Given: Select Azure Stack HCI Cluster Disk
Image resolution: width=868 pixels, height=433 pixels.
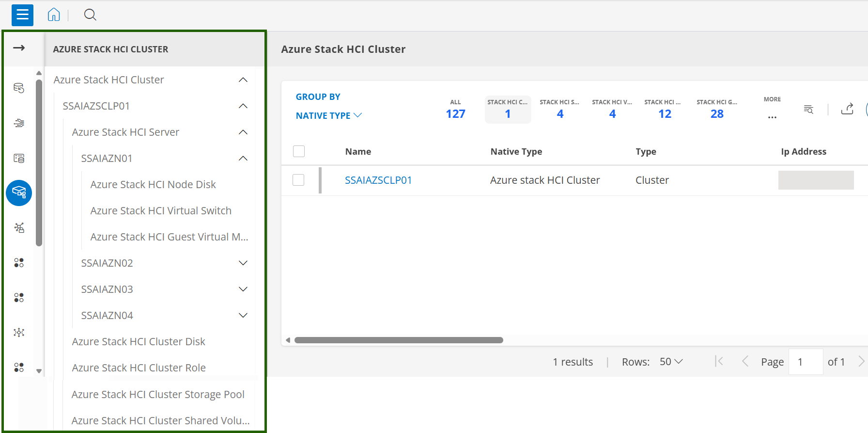Looking at the screenshot, I should pos(139,341).
